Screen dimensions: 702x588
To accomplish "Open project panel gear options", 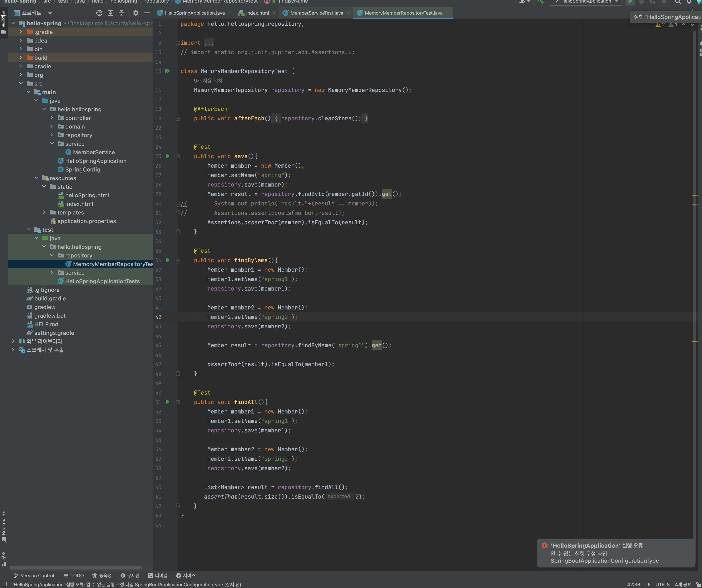I will (136, 13).
